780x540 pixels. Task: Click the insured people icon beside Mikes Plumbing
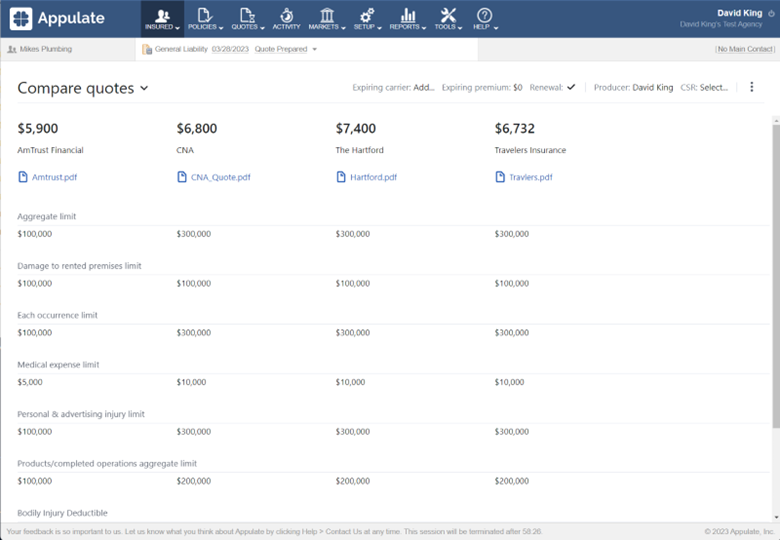[x=12, y=49]
